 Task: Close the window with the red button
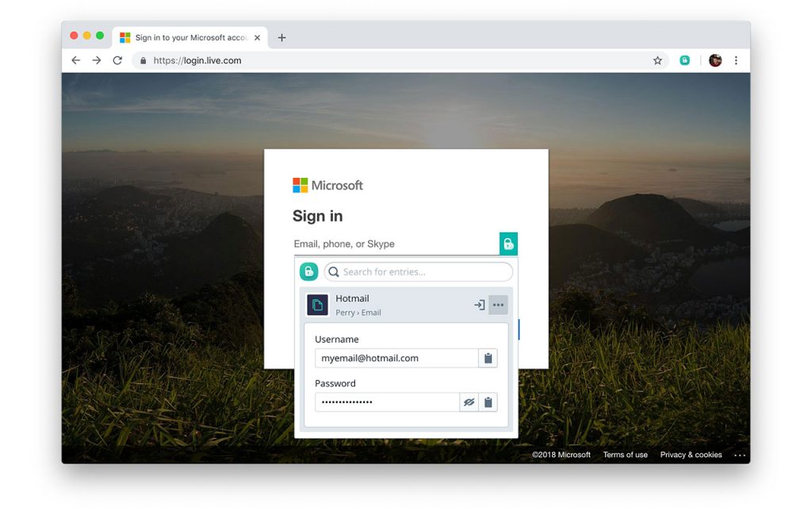(x=74, y=35)
